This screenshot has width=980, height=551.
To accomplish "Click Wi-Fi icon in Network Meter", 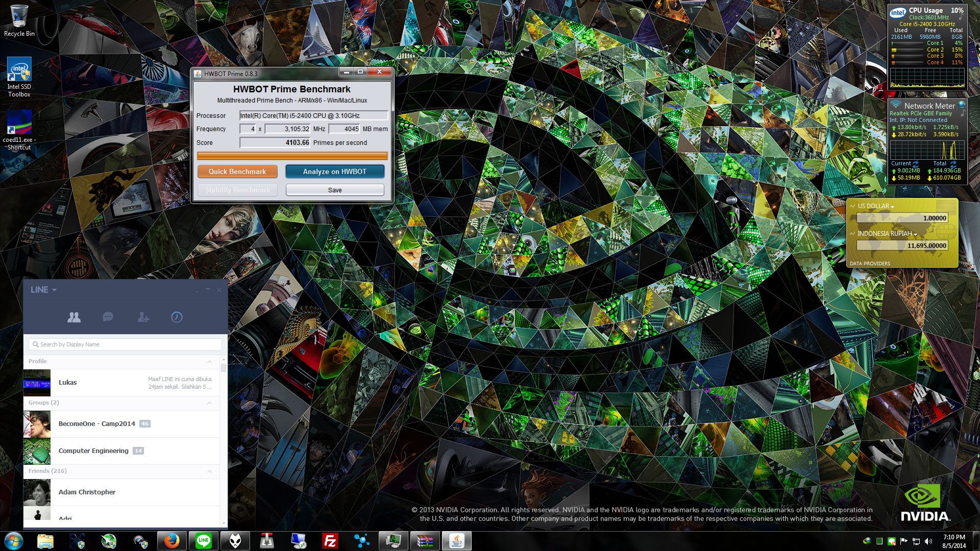I will 896,104.
